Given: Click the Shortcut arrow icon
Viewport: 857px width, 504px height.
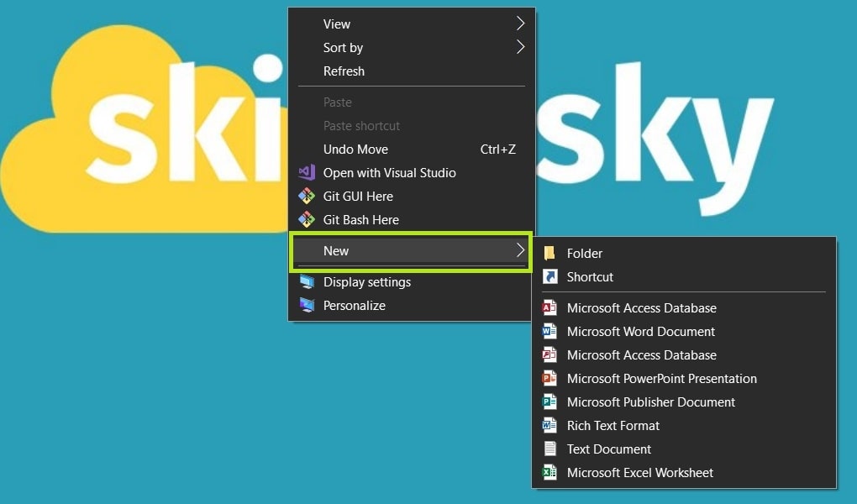Looking at the screenshot, I should [549, 276].
